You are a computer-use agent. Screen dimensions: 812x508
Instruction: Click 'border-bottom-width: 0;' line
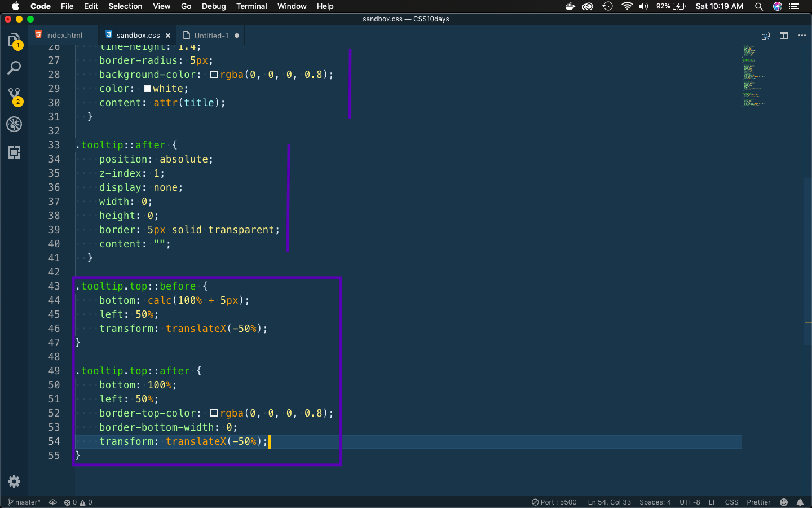pyautogui.click(x=168, y=427)
